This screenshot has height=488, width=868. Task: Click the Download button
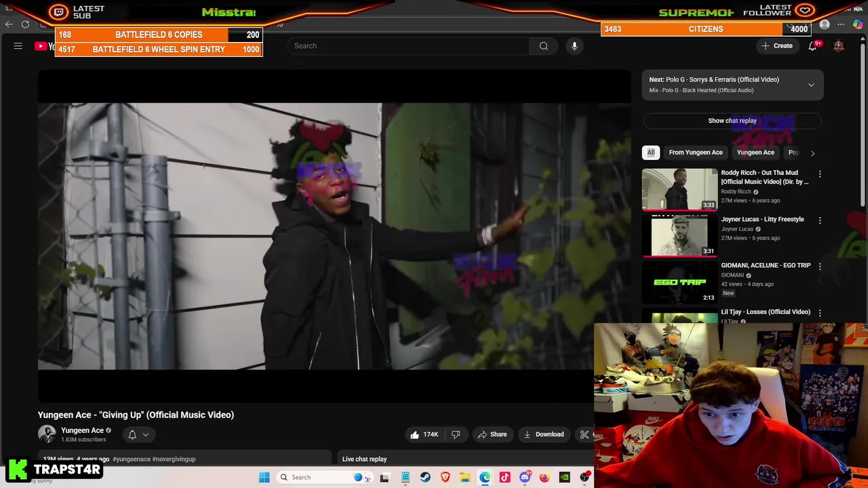(x=544, y=434)
